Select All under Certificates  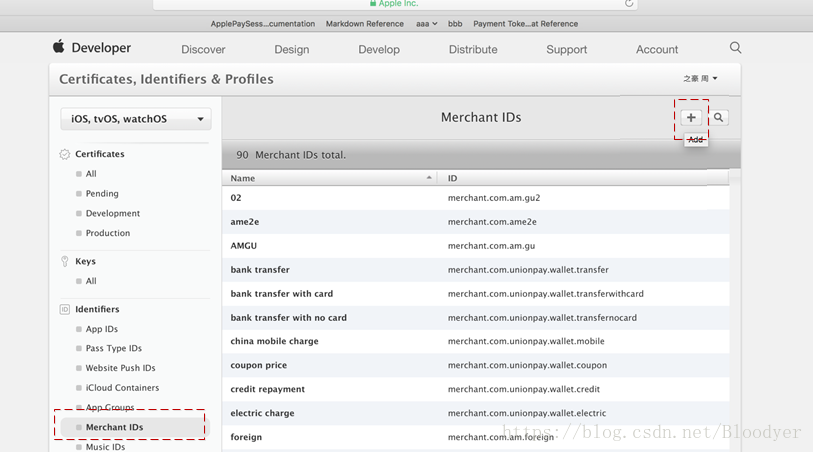point(91,174)
